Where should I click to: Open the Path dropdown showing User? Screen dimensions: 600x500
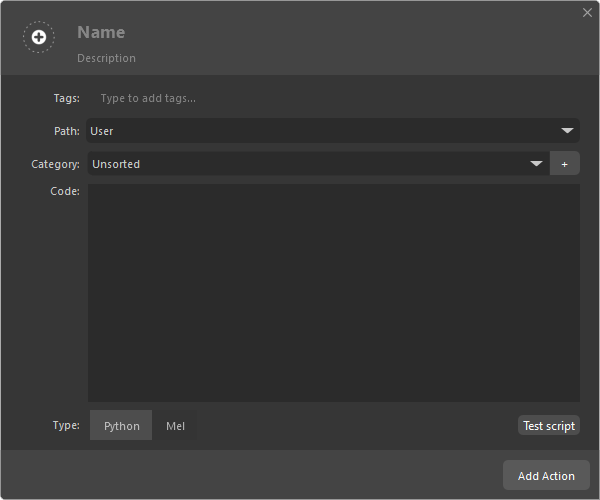coord(333,131)
